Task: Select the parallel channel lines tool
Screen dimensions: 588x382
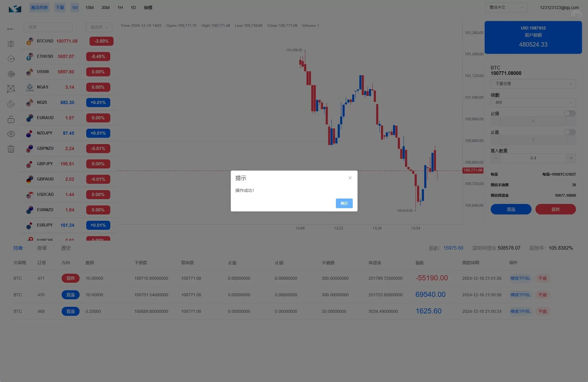Action: click(x=11, y=44)
